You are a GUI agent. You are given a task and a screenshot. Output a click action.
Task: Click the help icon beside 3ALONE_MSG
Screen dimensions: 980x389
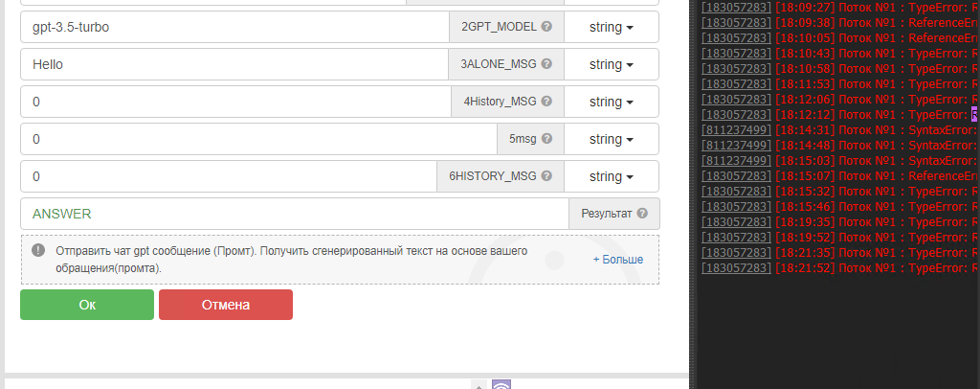[x=546, y=64]
